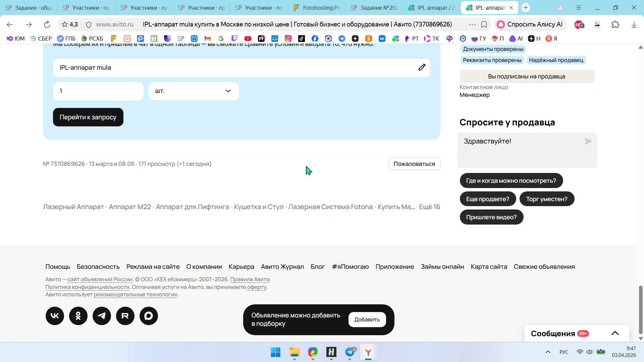Open Avito's Odnoklassniki social icon
Viewport: 644px width, 362px height.
click(x=78, y=316)
